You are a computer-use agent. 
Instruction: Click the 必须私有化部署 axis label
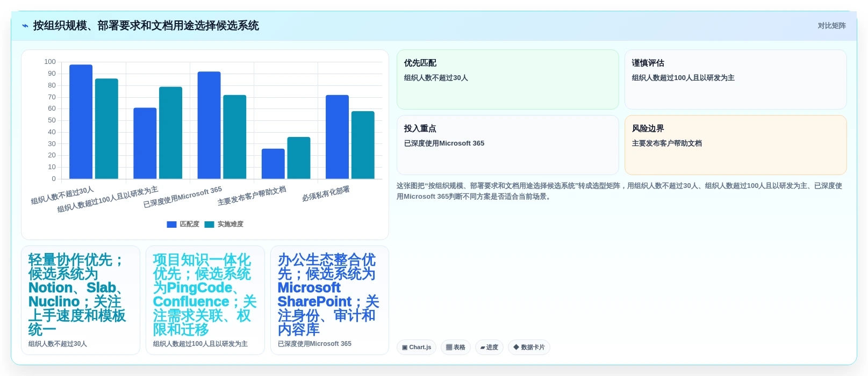pyautogui.click(x=326, y=193)
